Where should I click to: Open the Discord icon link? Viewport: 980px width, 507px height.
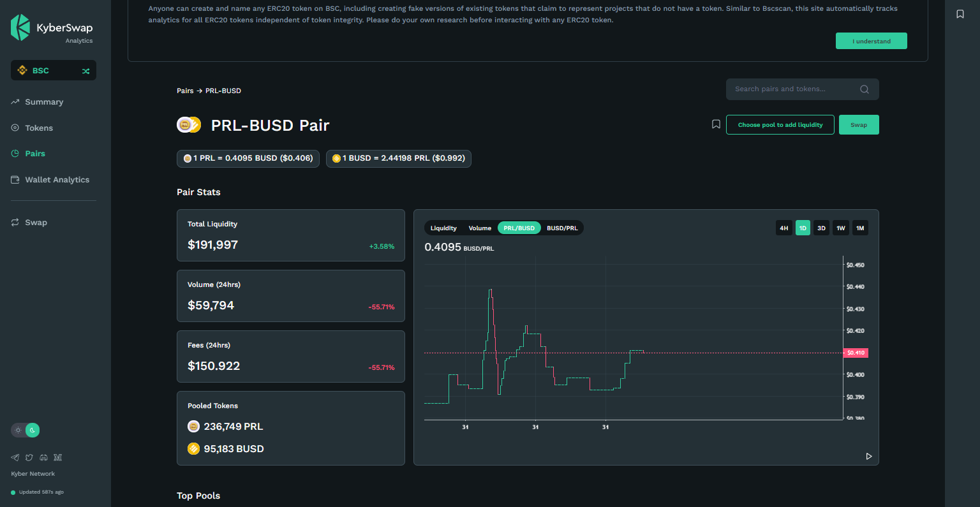tap(44, 457)
